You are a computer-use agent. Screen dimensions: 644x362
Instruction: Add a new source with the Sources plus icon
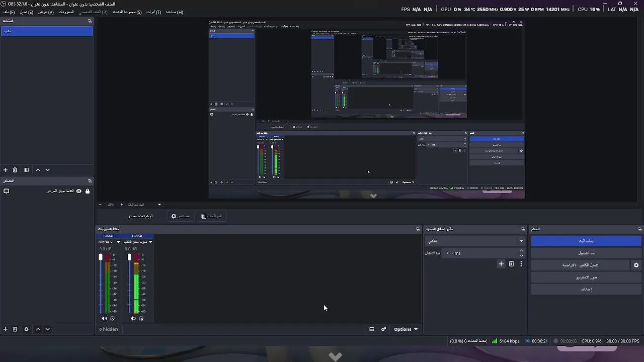[x=6, y=329]
